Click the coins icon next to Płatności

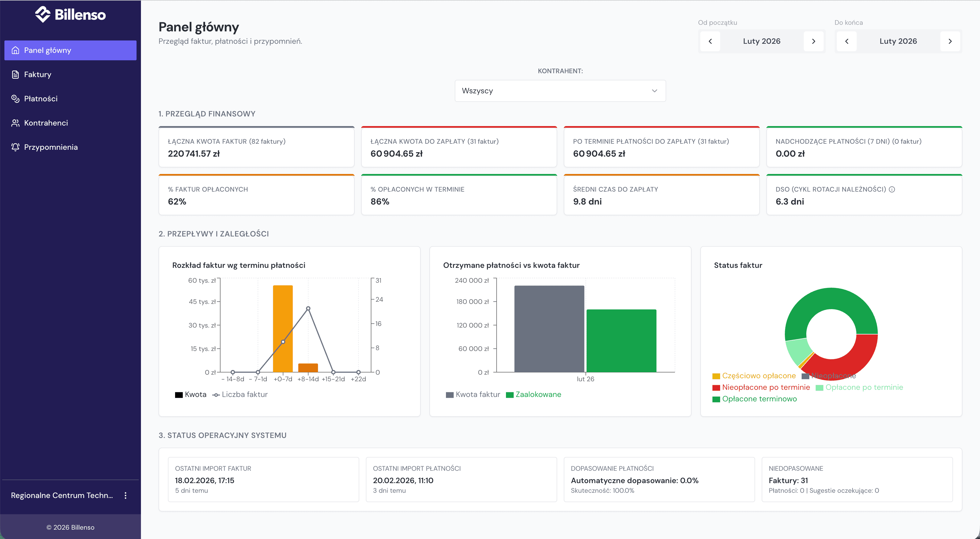pyautogui.click(x=15, y=99)
